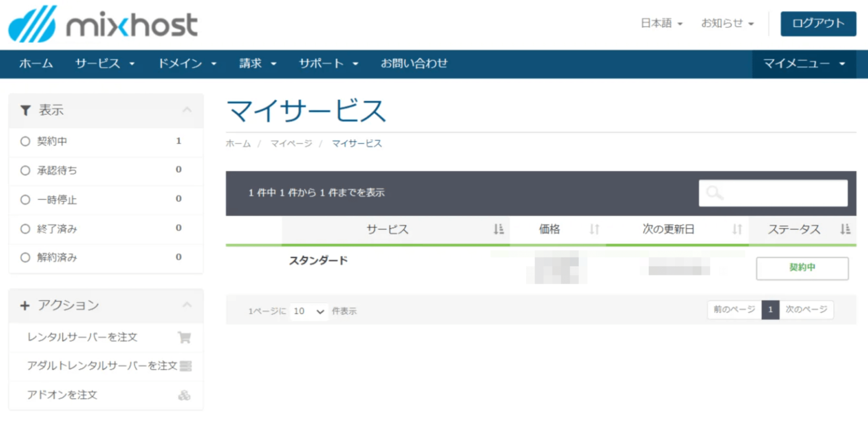Click the shopping cart icon beside レンタルサーバーを注文
This screenshot has height=426, width=868.
click(x=184, y=337)
